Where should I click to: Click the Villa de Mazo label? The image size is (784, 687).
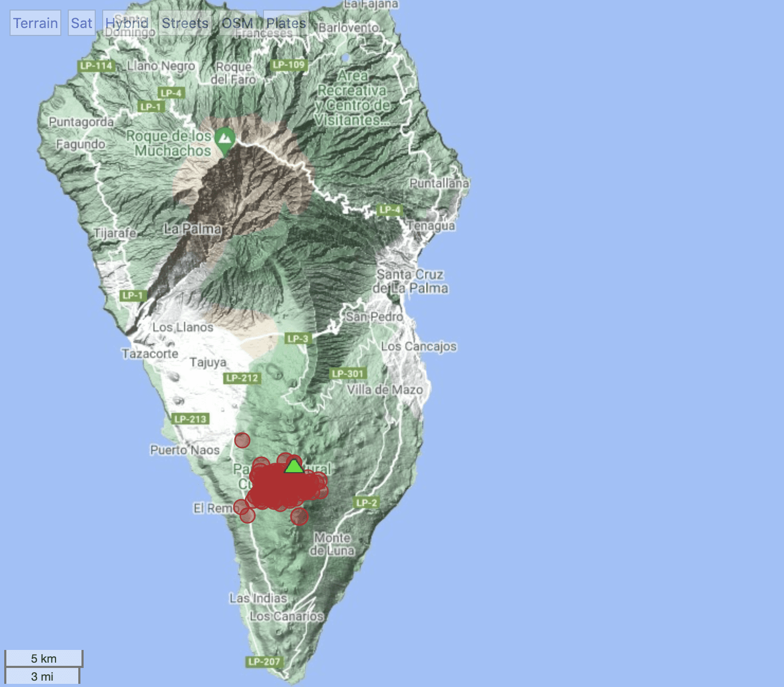pos(385,390)
